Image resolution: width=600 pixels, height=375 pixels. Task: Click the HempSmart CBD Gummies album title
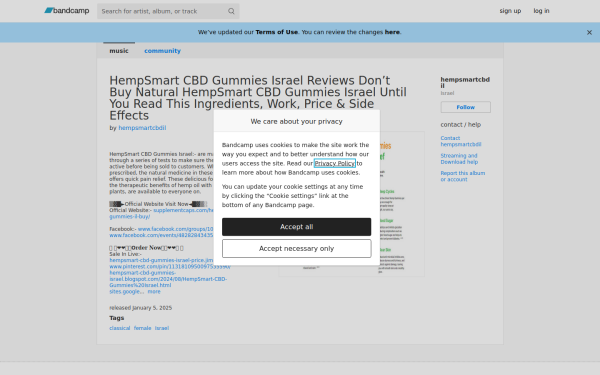point(258,98)
